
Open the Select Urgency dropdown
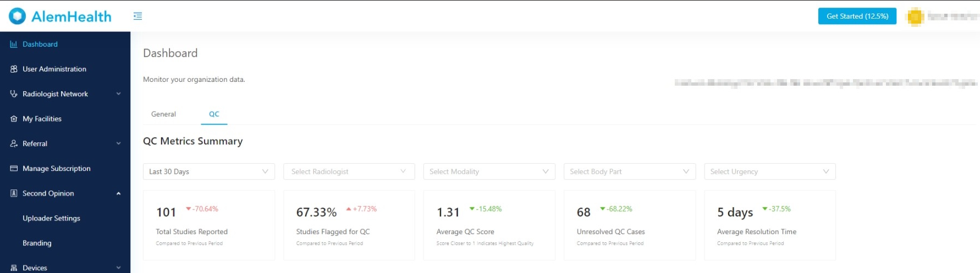pyautogui.click(x=770, y=171)
